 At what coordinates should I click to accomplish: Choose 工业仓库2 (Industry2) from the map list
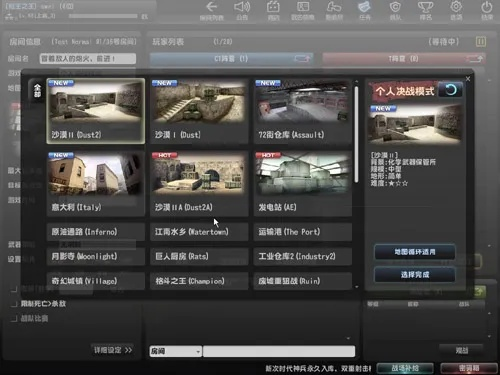click(x=303, y=256)
